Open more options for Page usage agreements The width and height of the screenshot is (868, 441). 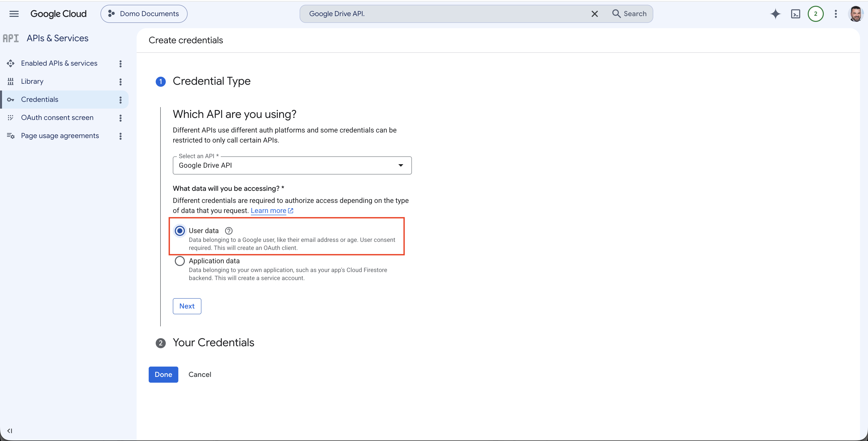(120, 136)
